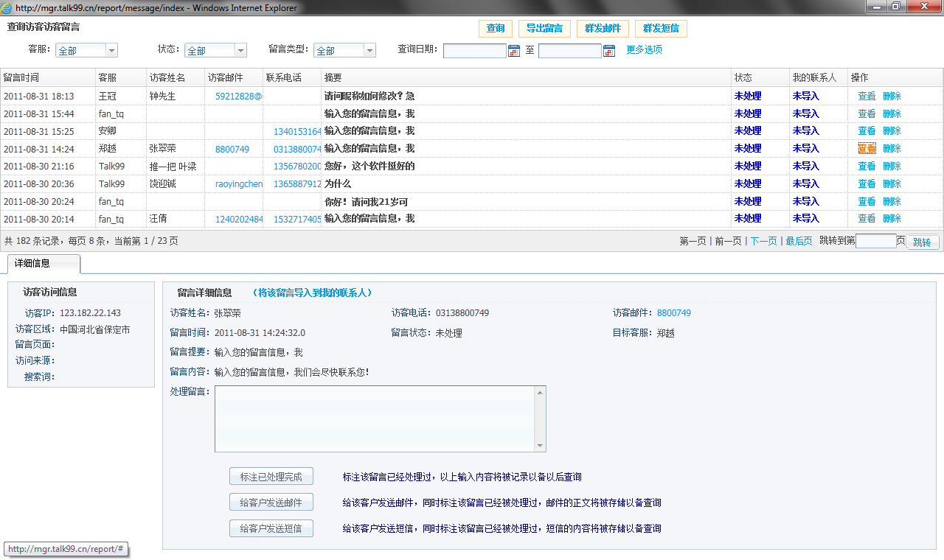Expand the 状态 dropdown

pyautogui.click(x=215, y=50)
